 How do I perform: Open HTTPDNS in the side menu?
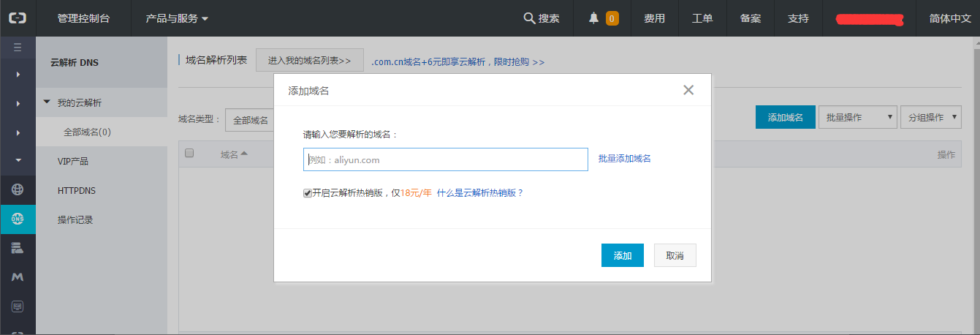(x=77, y=190)
